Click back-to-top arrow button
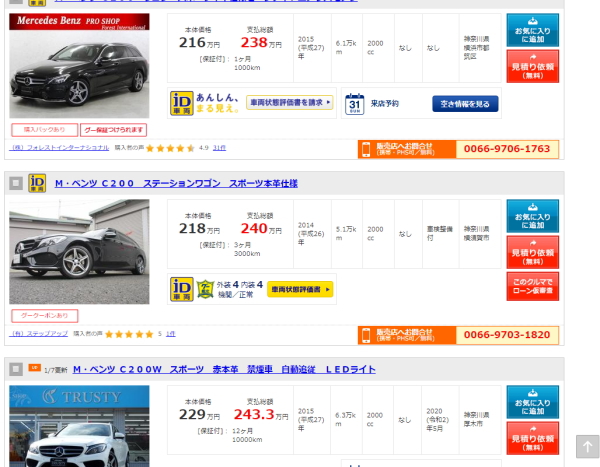600x467 pixels. pos(587,446)
